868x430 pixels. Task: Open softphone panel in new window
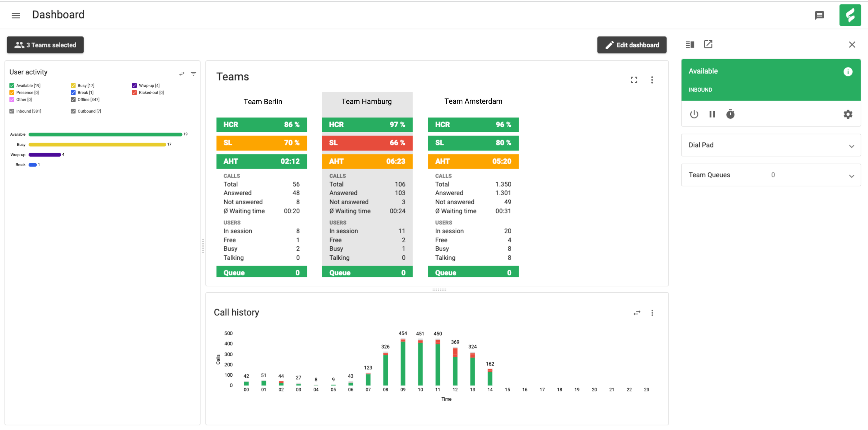tap(708, 44)
